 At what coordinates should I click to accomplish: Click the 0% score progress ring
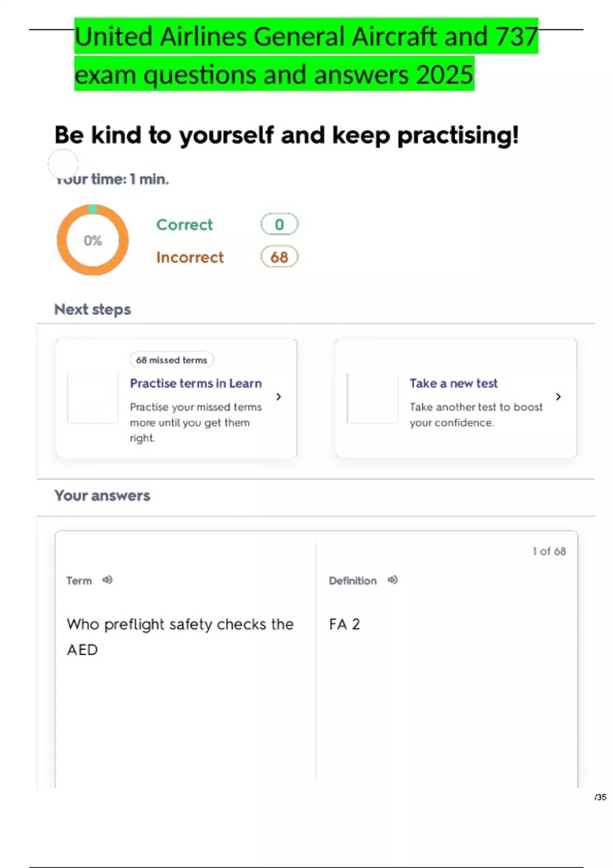(92, 240)
